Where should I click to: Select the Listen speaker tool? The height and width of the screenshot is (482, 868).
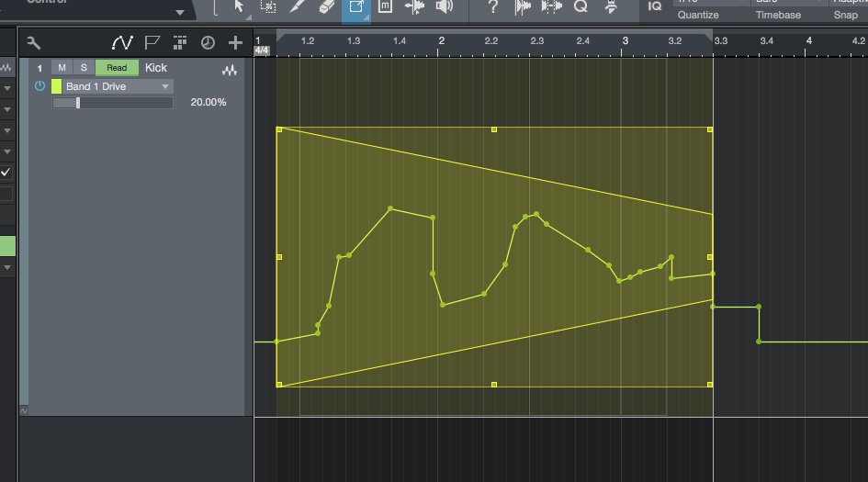[x=445, y=7]
